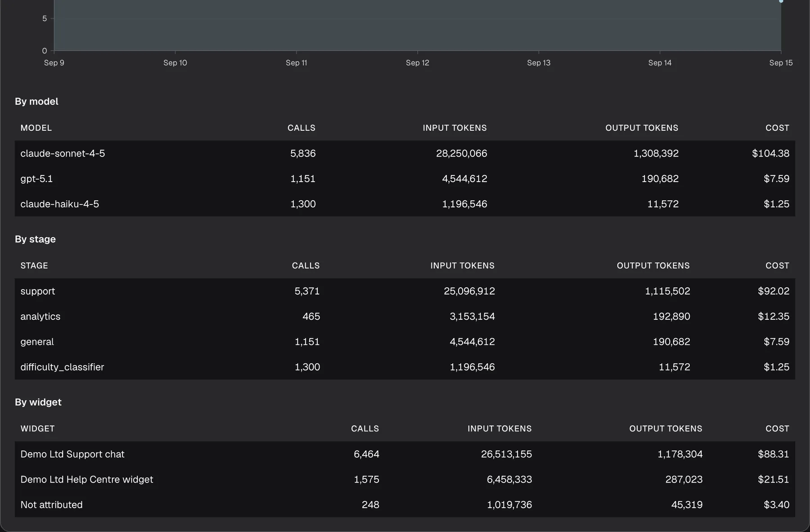Click the $12.35 analytics cost
Image resolution: width=810 pixels, height=532 pixels.
(773, 317)
